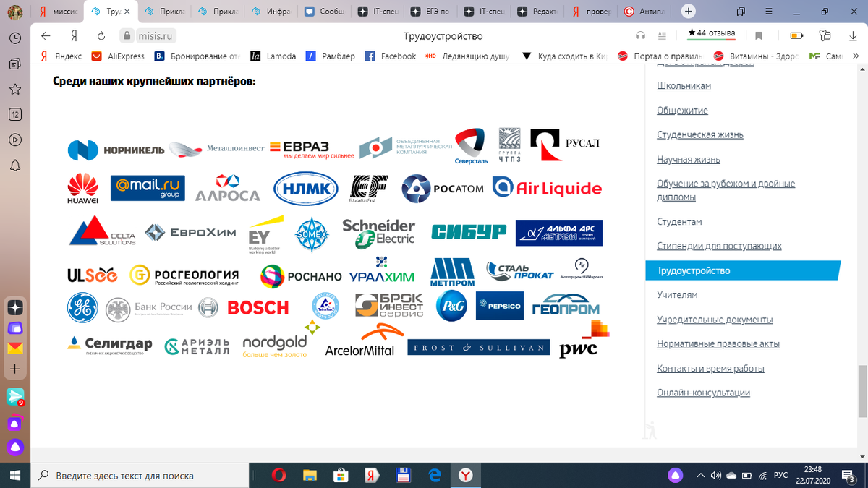This screenshot has height=488, width=868.
Task: Open Opera from the taskbar
Action: coord(278,475)
